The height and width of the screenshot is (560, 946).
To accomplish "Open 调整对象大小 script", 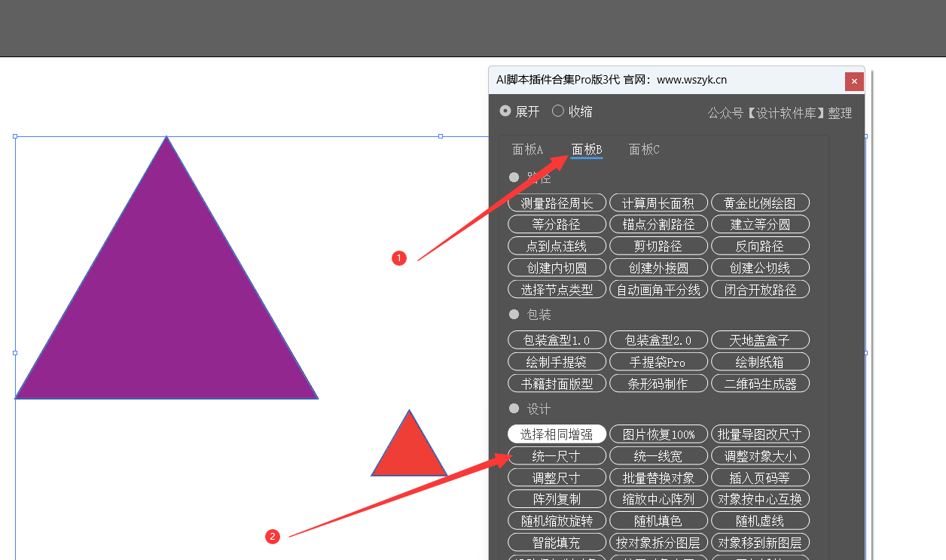I will pos(760,456).
